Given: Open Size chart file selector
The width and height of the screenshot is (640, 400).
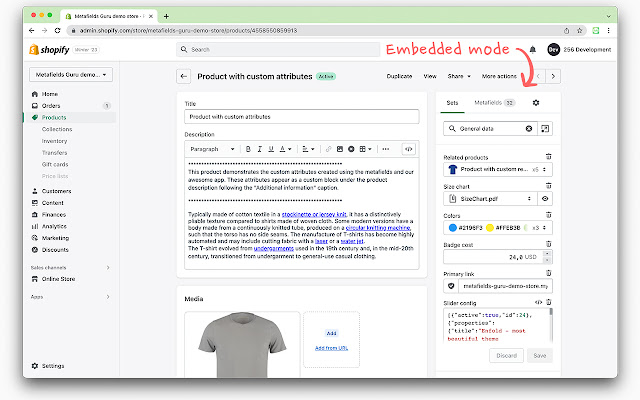Looking at the screenshot, I should 491,199.
